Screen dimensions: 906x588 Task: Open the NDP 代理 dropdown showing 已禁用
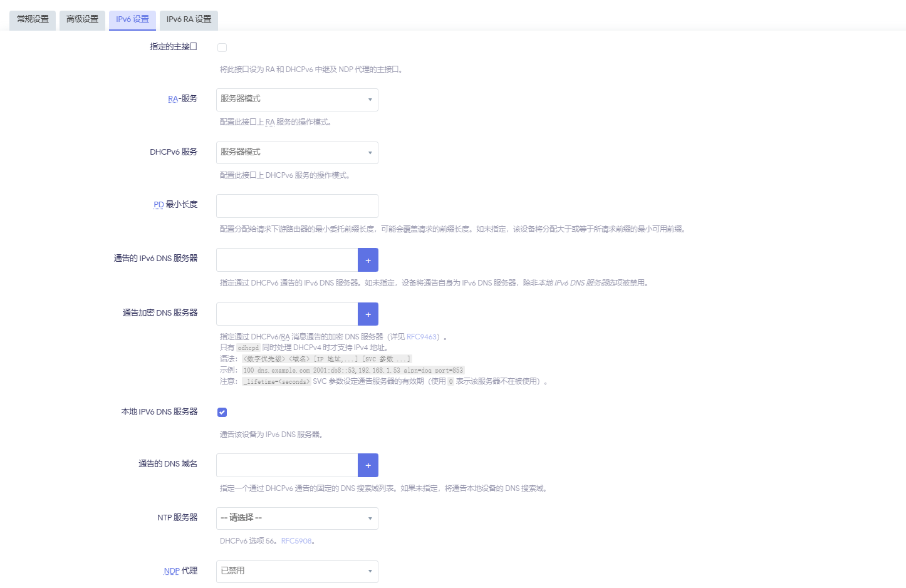(x=296, y=571)
